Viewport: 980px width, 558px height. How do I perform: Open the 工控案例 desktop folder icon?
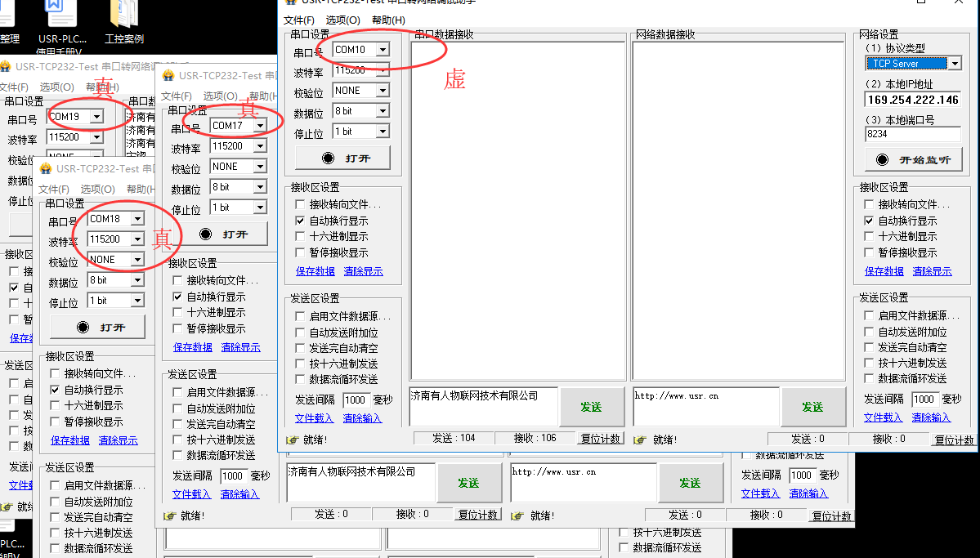coord(124,16)
